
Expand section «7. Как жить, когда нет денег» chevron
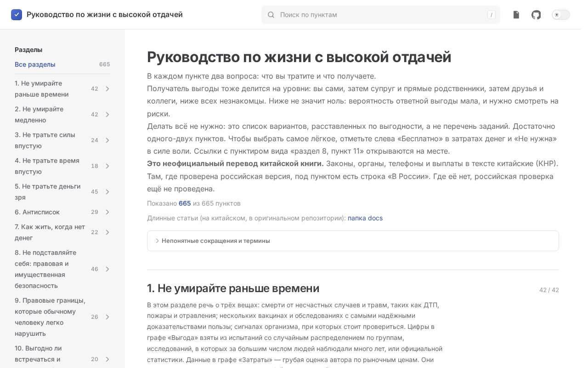pos(107,232)
